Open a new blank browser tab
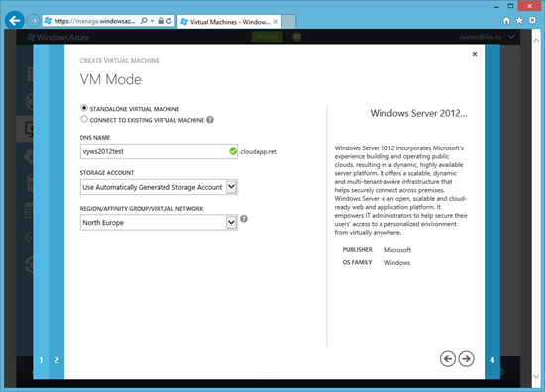This screenshot has width=545, height=392. [x=288, y=22]
